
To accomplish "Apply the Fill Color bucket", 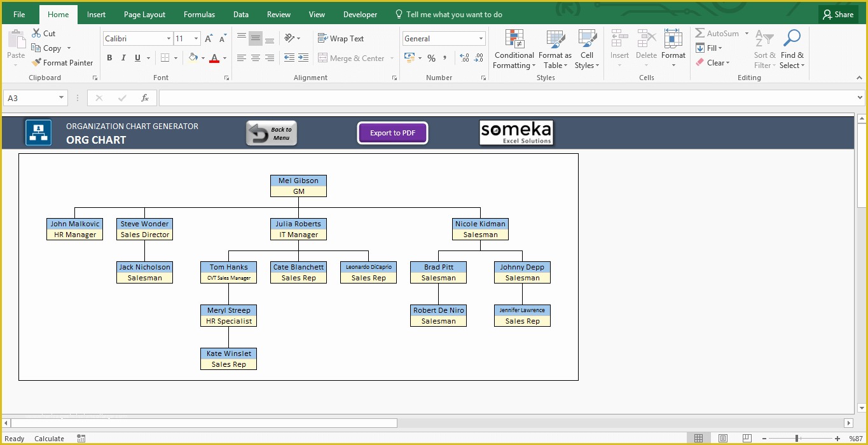I will point(193,58).
